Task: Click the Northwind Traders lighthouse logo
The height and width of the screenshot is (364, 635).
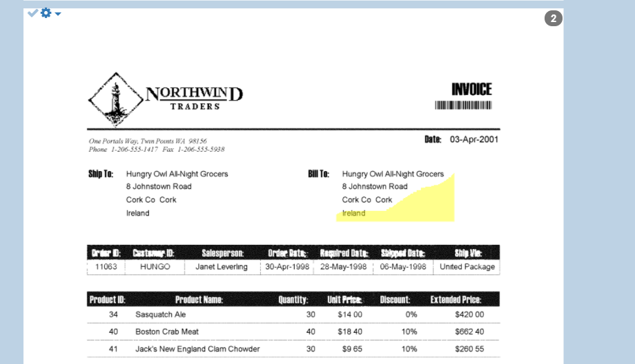Action: [116, 99]
